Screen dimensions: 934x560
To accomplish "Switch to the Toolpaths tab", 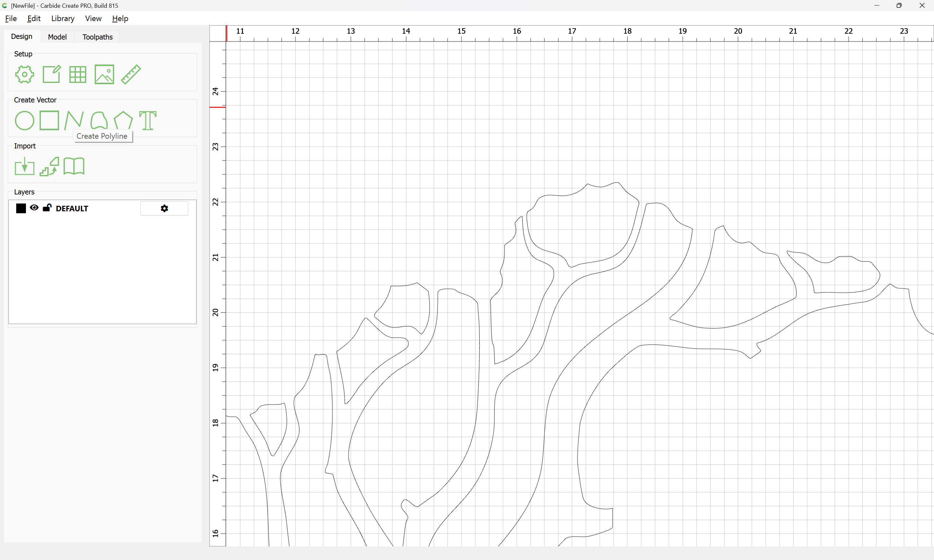I will (97, 37).
